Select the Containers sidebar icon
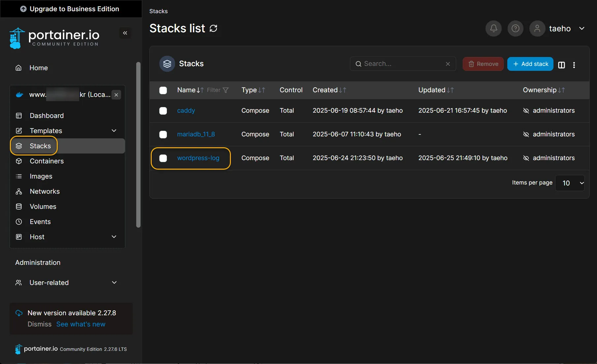 click(x=19, y=161)
